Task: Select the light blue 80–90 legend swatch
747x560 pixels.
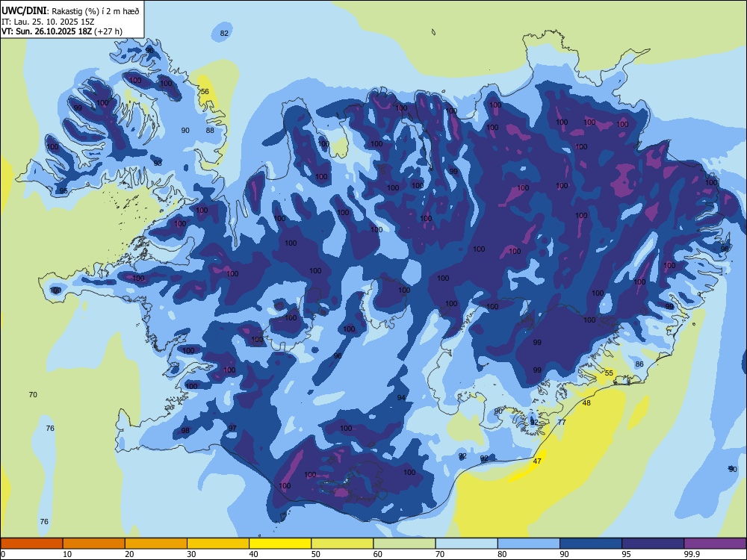Action: pos(529,544)
